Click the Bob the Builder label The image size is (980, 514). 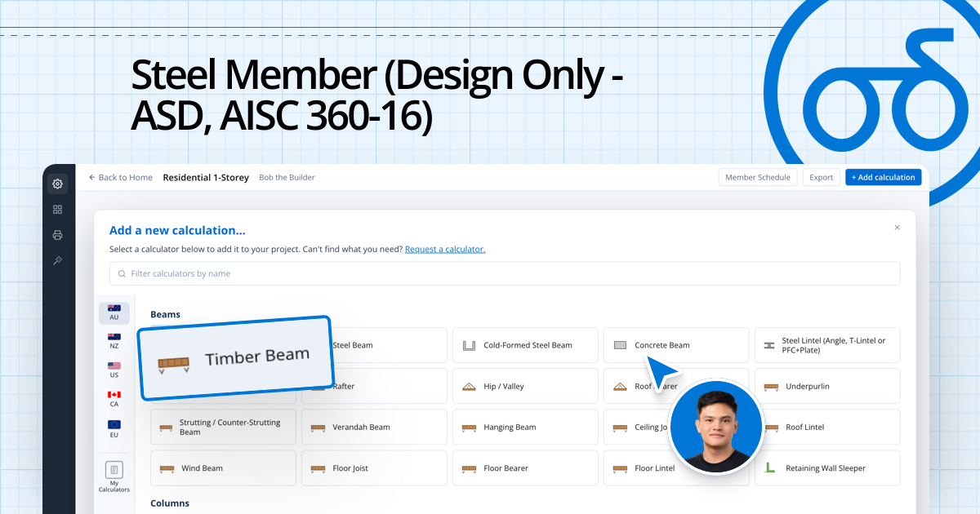[287, 177]
